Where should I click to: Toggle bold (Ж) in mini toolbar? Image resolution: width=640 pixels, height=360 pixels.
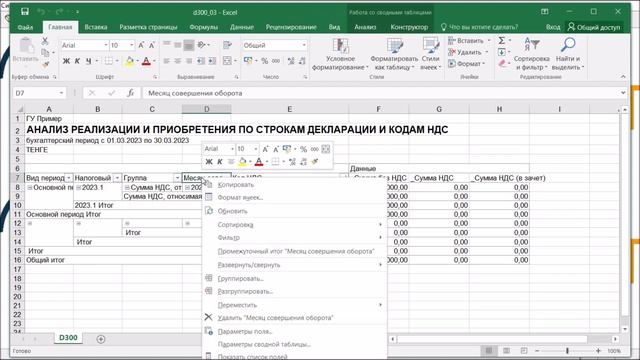(209, 162)
